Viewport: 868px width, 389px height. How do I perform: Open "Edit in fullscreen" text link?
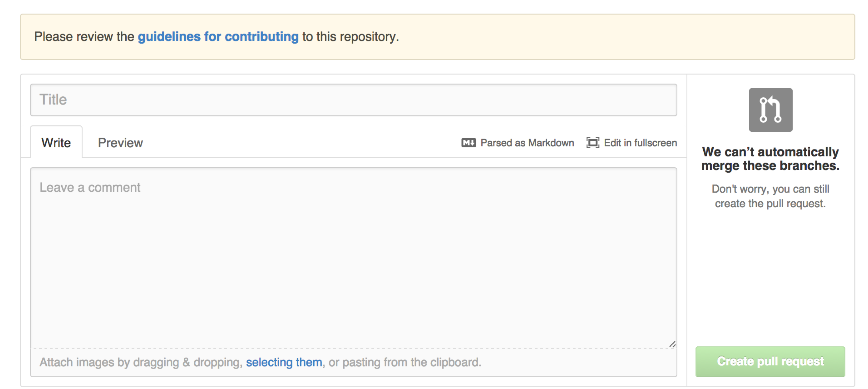[x=640, y=143]
